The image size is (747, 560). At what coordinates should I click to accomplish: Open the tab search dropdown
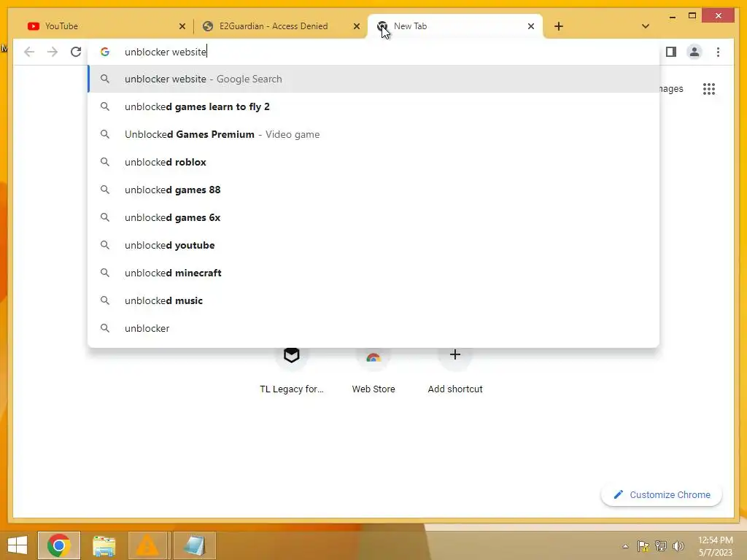click(x=645, y=26)
